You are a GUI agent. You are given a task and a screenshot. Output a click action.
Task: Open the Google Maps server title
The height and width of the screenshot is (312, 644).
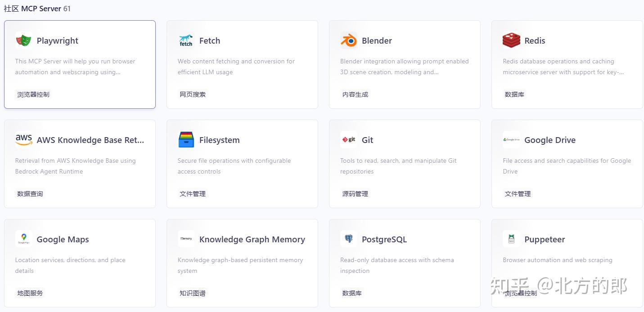coord(63,240)
